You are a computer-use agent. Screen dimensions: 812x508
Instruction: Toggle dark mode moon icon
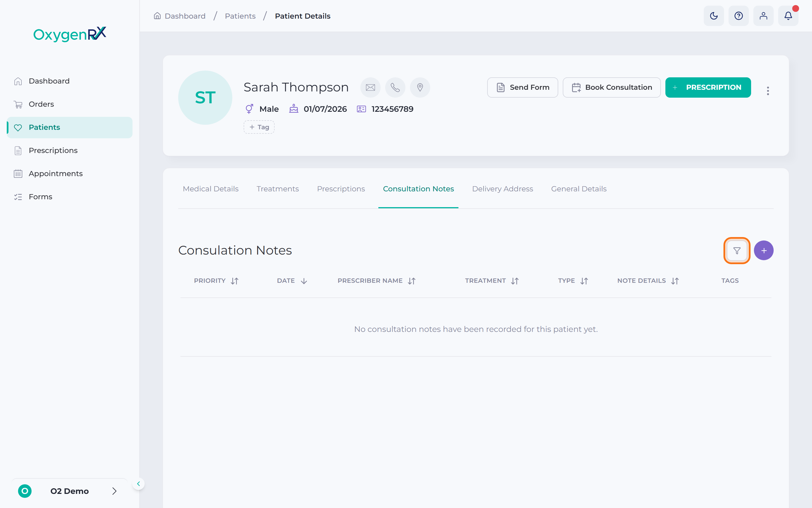pyautogui.click(x=714, y=16)
